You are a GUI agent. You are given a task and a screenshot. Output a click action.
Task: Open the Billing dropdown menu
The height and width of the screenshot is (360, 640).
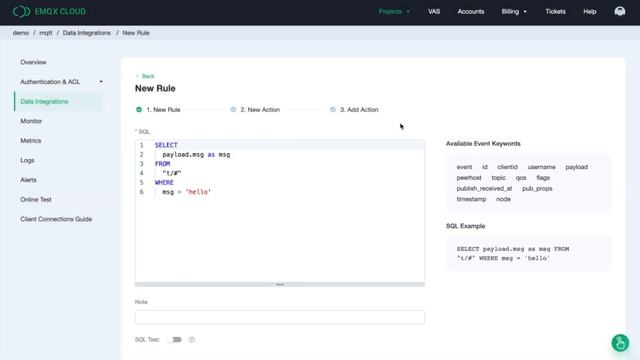coord(514,11)
